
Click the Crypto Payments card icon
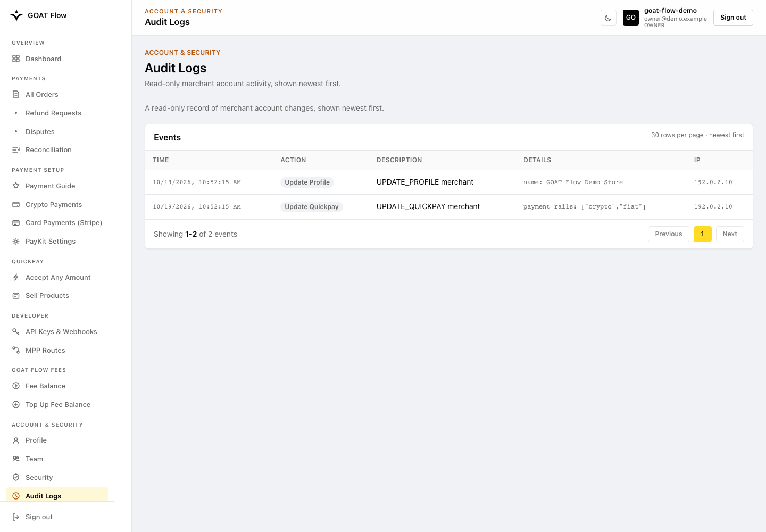[x=16, y=205]
